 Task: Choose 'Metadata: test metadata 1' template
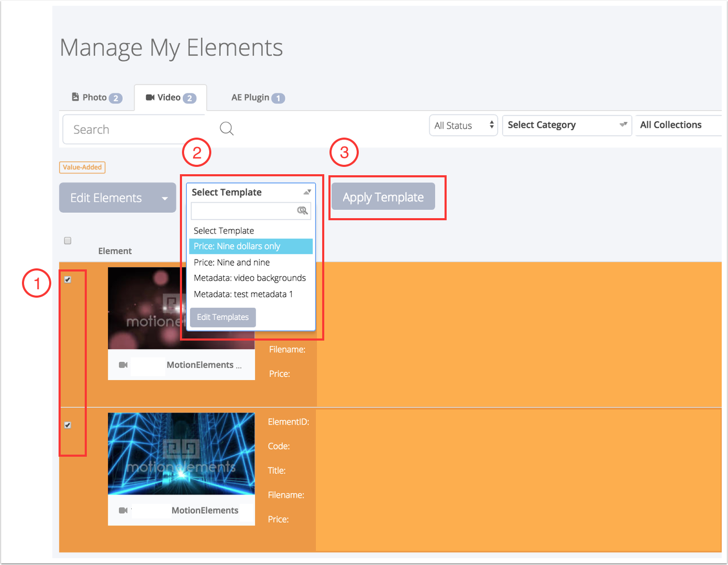coord(251,294)
